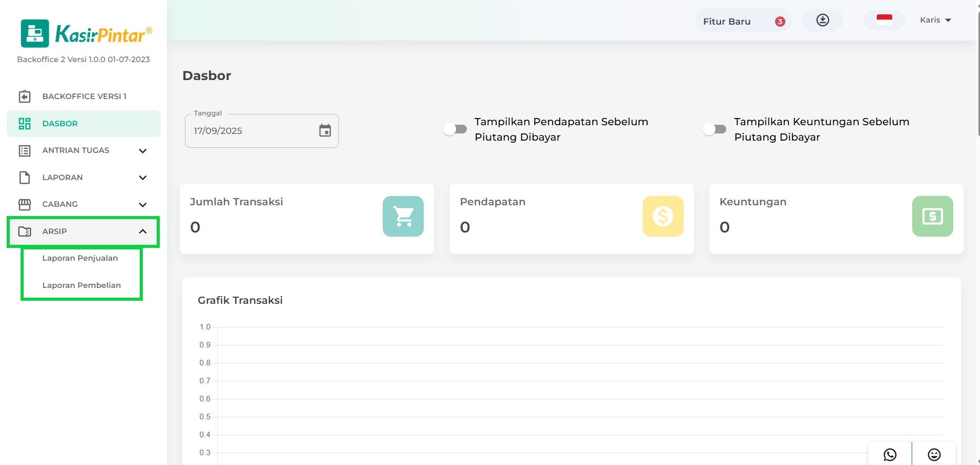Screen dimensions: 980x465
Task: Open the Karis user dropdown
Action: tap(935, 20)
